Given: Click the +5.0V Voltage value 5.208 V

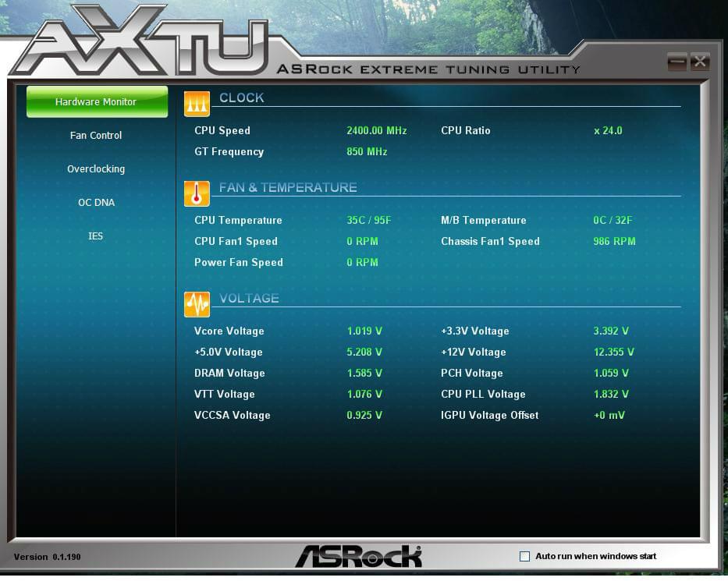Looking at the screenshot, I should [364, 352].
